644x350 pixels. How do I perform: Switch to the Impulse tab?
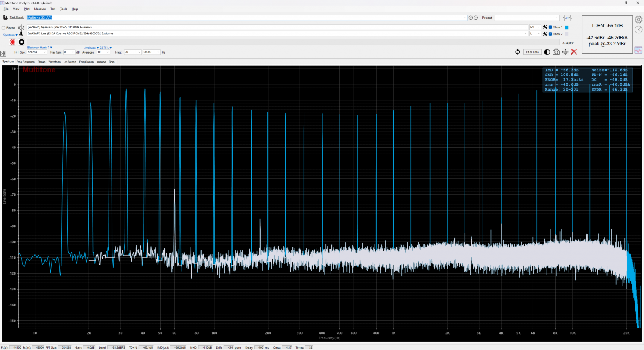coord(101,62)
